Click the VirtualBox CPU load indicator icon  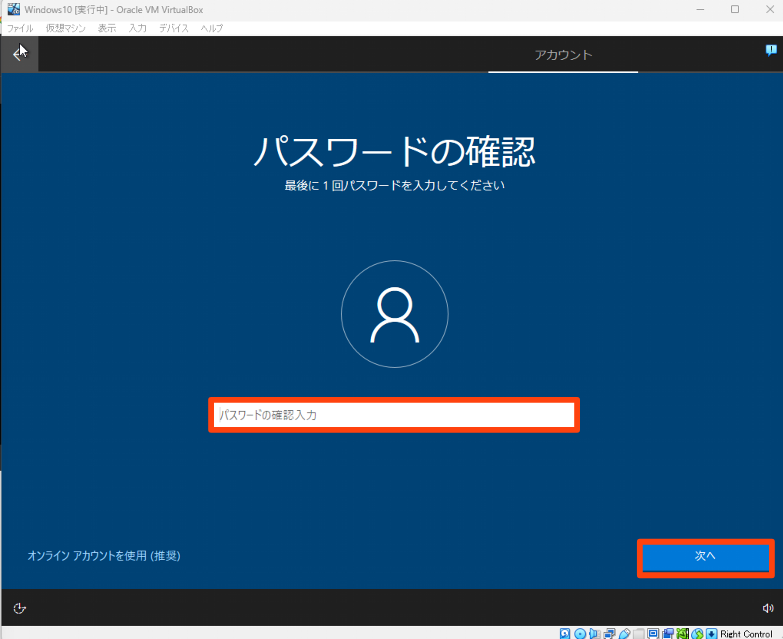[683, 634]
